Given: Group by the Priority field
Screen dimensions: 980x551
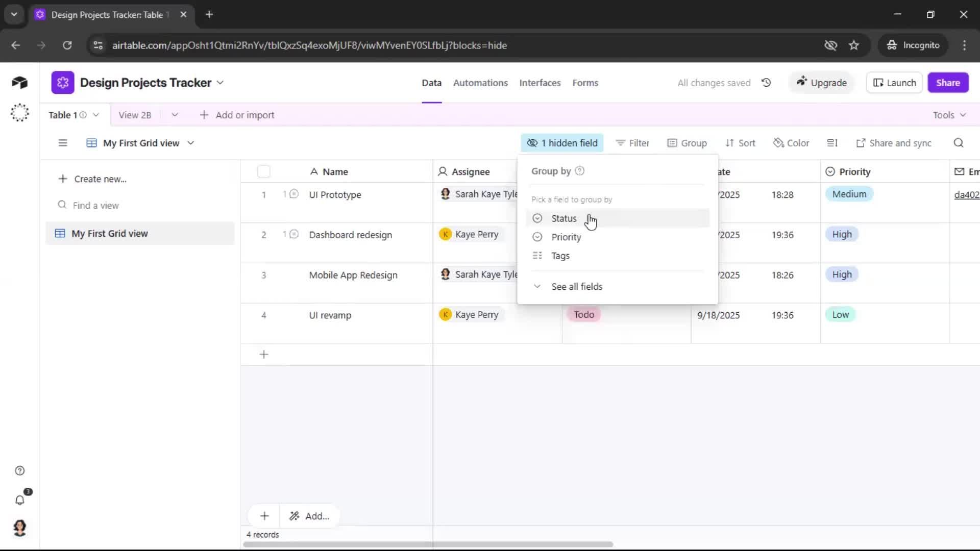Looking at the screenshot, I should point(618,237).
